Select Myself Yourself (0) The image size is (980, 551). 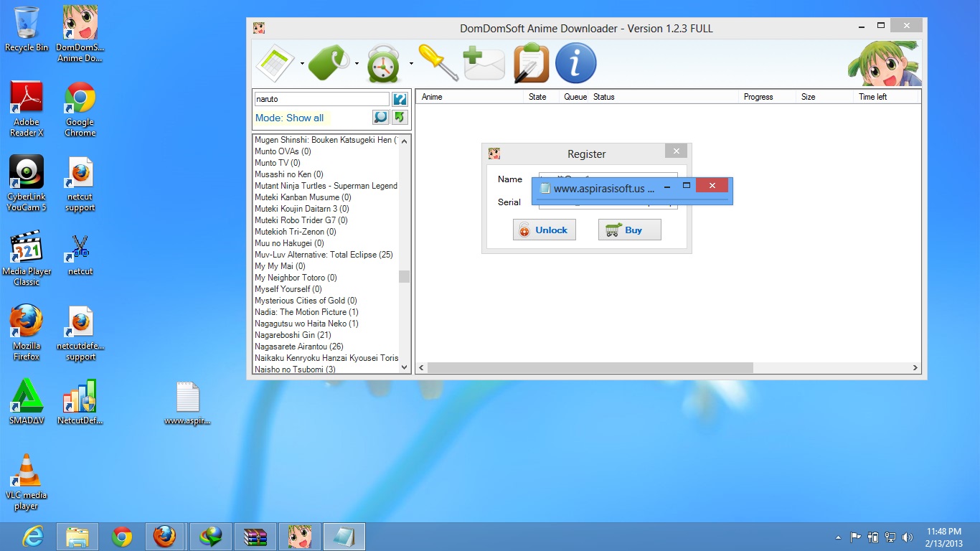[288, 289]
